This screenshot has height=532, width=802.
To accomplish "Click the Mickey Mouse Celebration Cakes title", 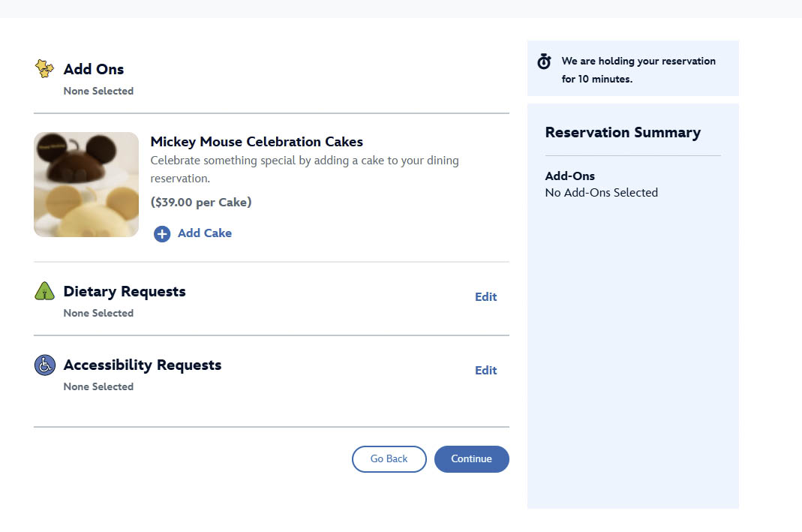I will (x=257, y=142).
